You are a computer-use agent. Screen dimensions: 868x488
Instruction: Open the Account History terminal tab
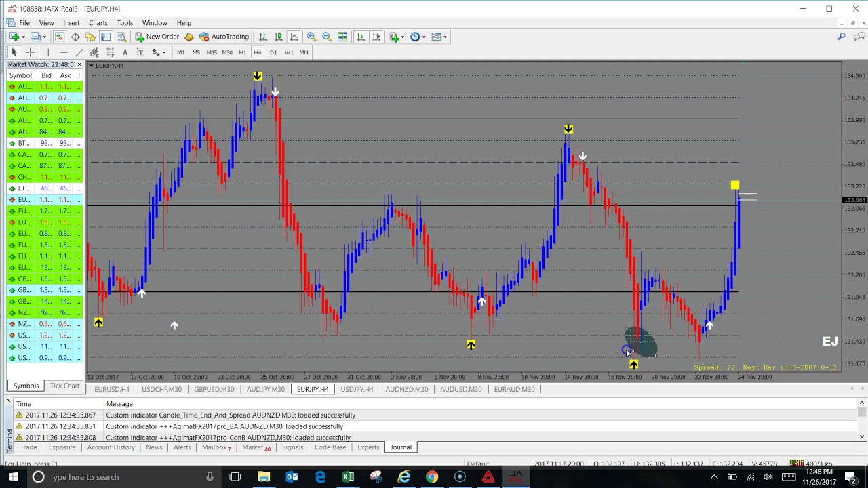[111, 447]
